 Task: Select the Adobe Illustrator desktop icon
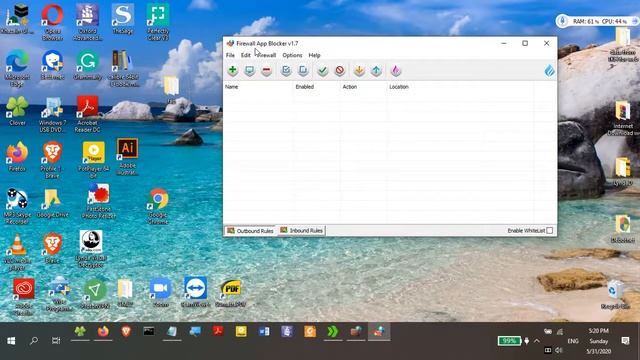coord(127,157)
